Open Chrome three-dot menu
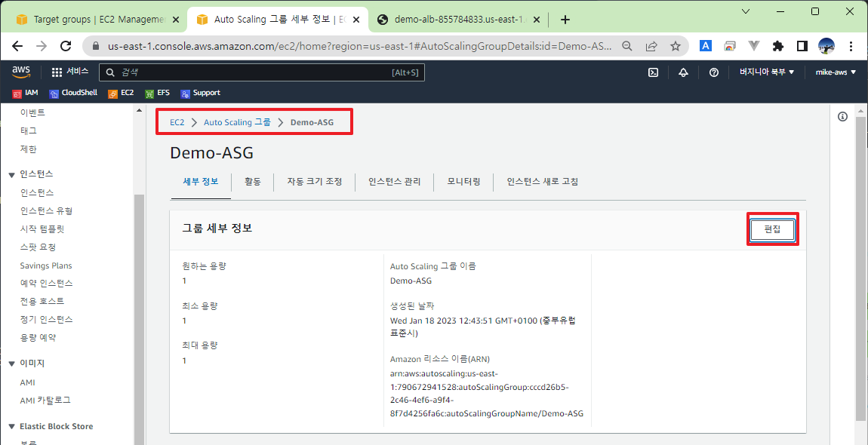This screenshot has width=868, height=445. point(850,46)
